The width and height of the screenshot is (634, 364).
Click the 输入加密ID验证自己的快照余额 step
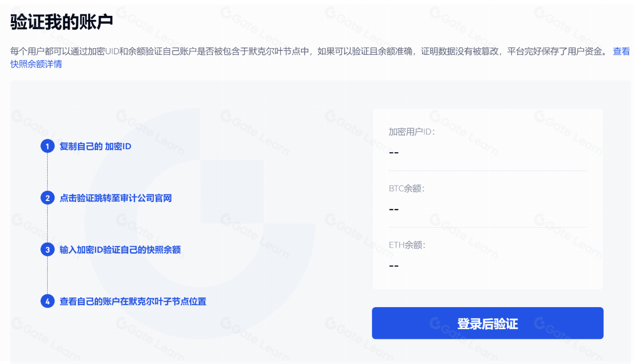pos(120,250)
